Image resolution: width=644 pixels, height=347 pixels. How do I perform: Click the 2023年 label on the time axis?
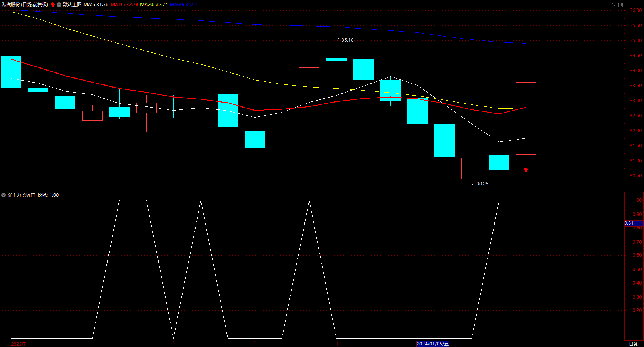point(19,344)
